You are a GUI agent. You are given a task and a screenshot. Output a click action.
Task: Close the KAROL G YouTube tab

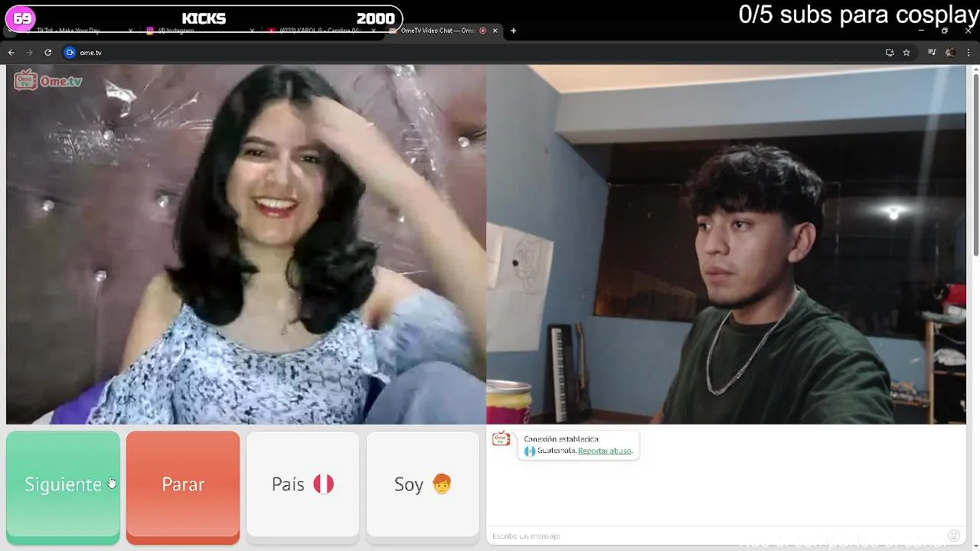coord(374,31)
